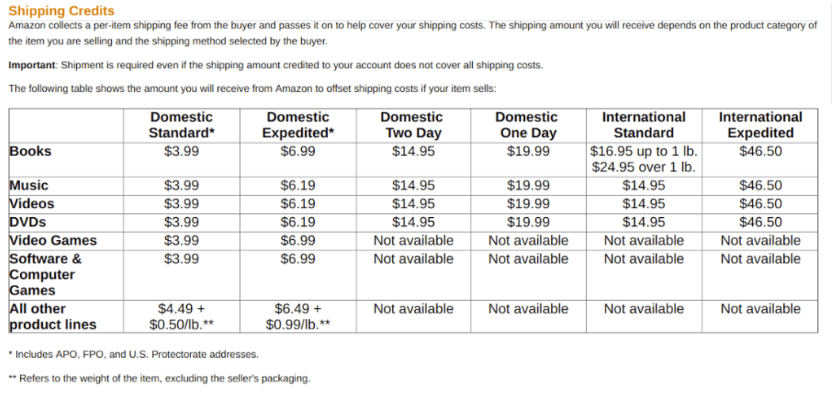Viewport: 834px width, 401px height.
Task: Click the Domestic Two Day column header
Action: 412,125
